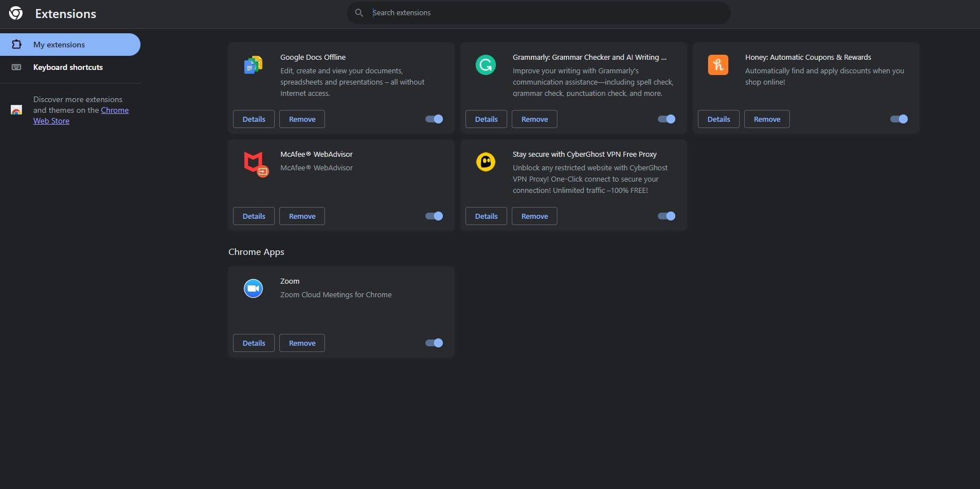
Task: Click the McAfee WebAdvisor shield icon
Action: coord(254,163)
